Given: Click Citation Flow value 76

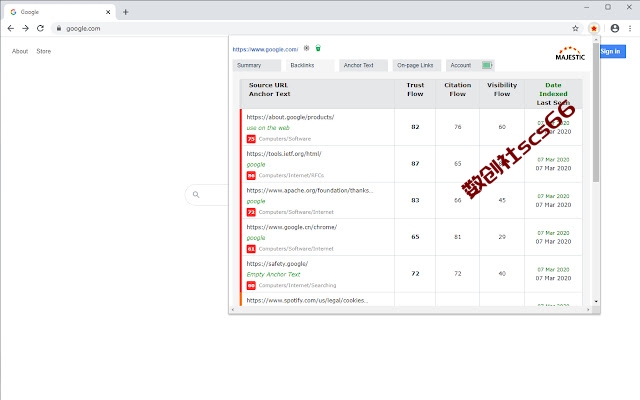Looking at the screenshot, I should point(458,127).
